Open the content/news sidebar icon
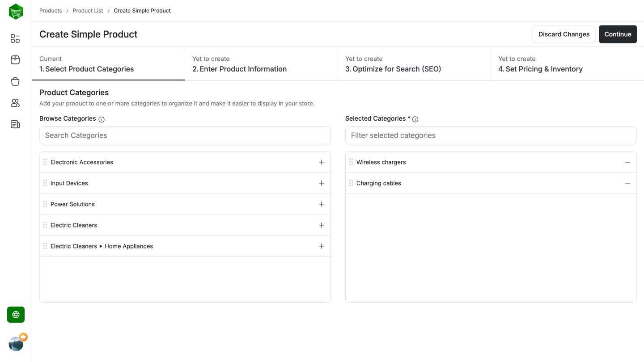The width and height of the screenshot is (644, 362). 15,124
